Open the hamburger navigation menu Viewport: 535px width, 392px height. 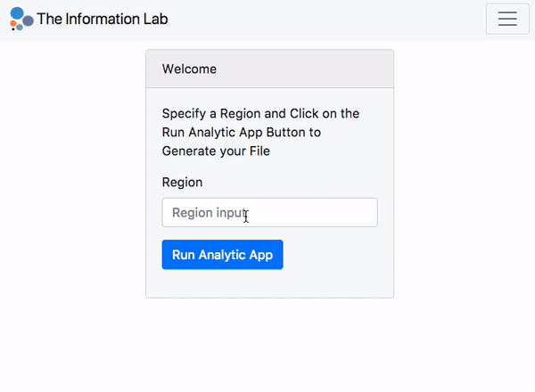pos(507,20)
